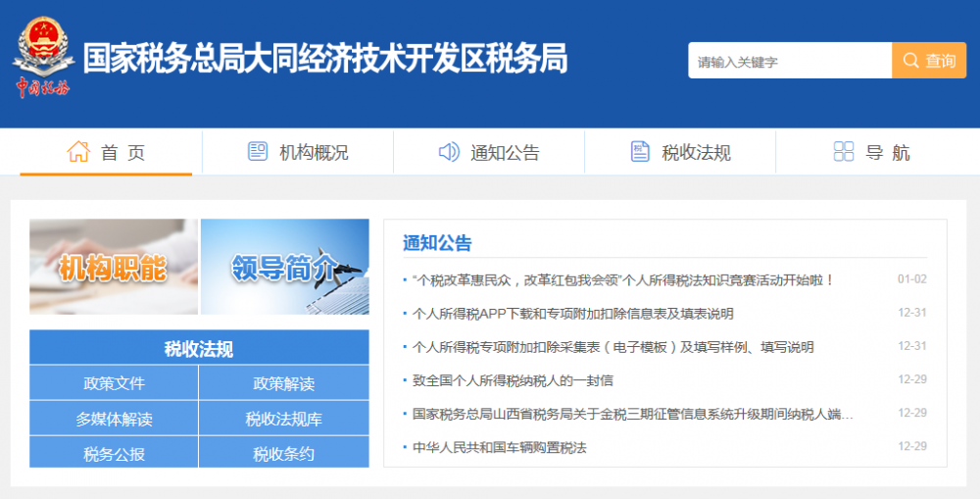Screen dimensions: 980x499
Task: Open 多媒体解读 in the tax law panel
Action: pyautogui.click(x=114, y=419)
